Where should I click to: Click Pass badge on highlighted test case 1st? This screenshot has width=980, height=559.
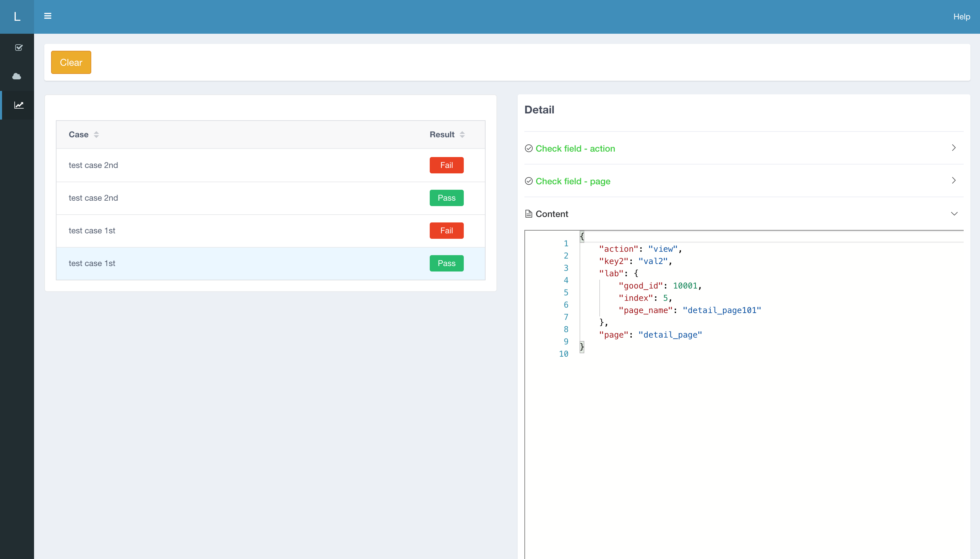(446, 263)
